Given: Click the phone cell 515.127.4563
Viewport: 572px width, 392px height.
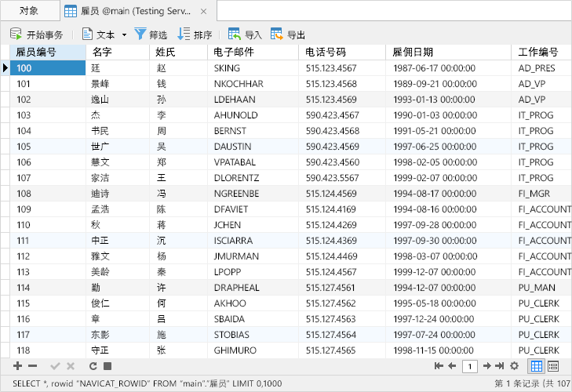Looking at the screenshot, I should [x=342, y=319].
